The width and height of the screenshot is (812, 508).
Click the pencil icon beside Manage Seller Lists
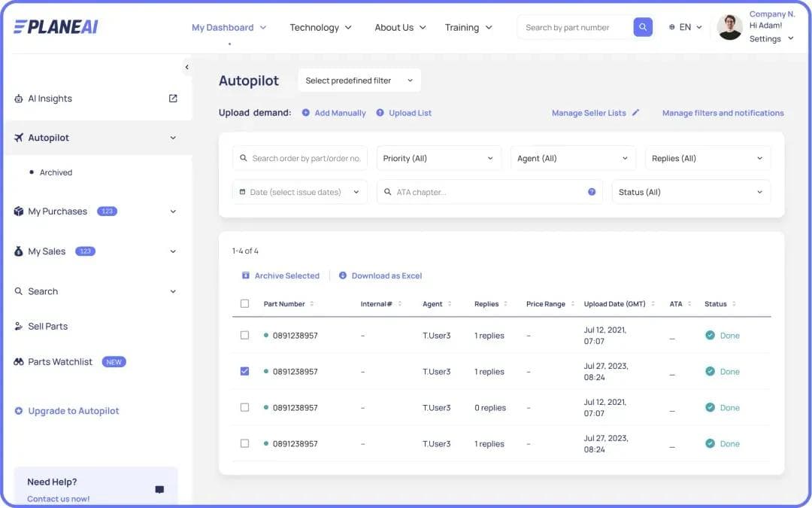point(635,113)
